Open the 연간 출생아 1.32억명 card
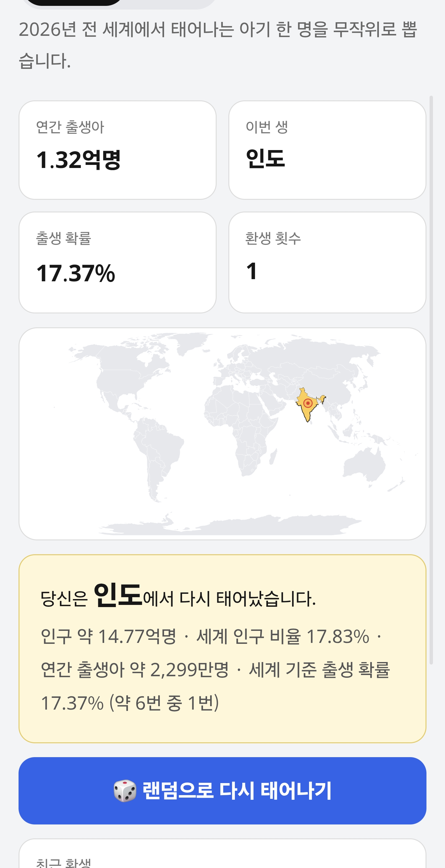445x868 pixels. 117,150
